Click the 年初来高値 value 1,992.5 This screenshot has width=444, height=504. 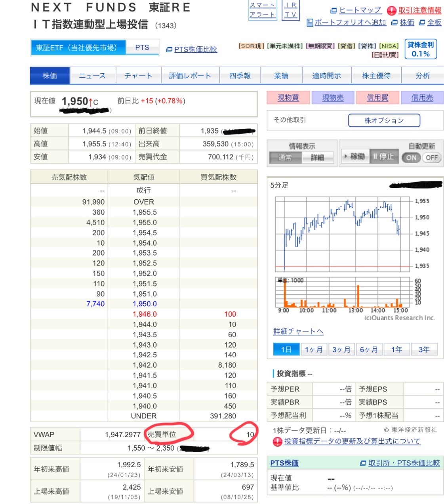(x=129, y=464)
